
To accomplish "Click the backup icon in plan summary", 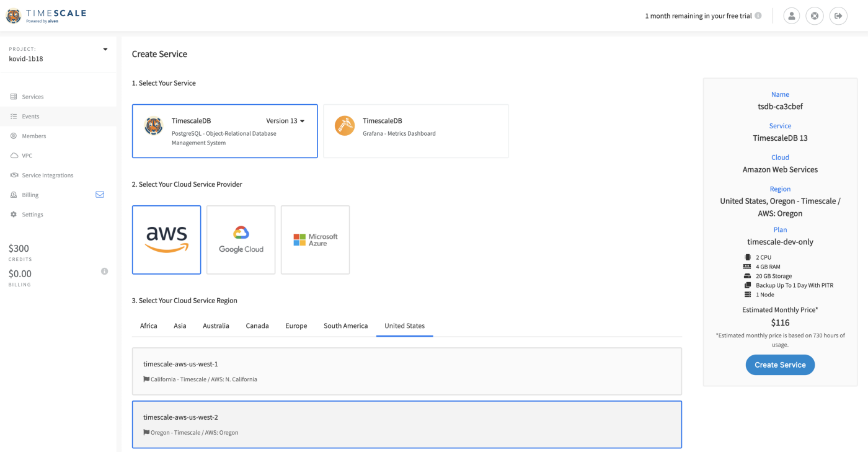I will coord(747,285).
